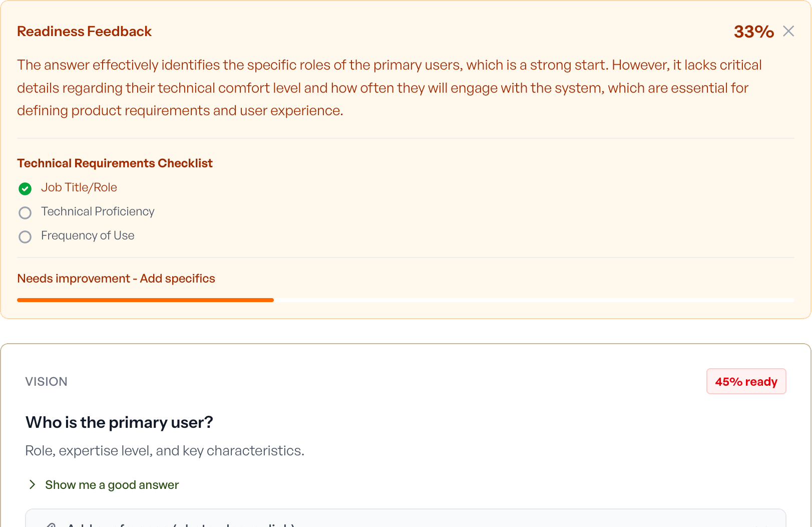Image resolution: width=812 pixels, height=527 pixels.
Task: Click the orange readiness progress bar
Action: click(x=145, y=300)
